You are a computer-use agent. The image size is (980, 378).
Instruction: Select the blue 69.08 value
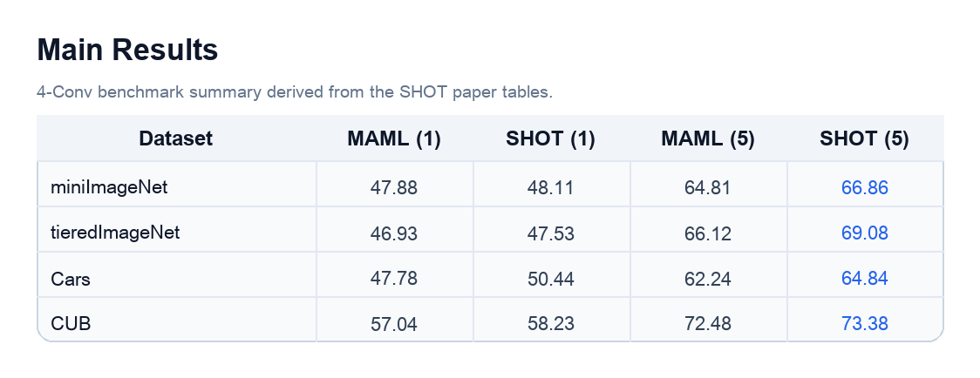point(864,233)
